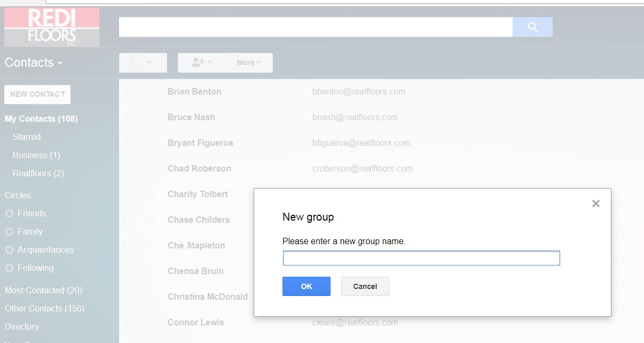Click the NEW CONTACT button
The height and width of the screenshot is (343, 644).
[x=37, y=94]
